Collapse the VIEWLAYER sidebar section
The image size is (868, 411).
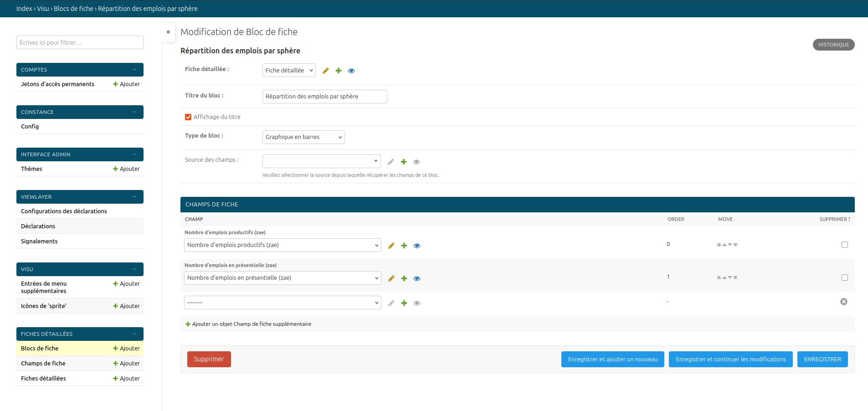[134, 197]
